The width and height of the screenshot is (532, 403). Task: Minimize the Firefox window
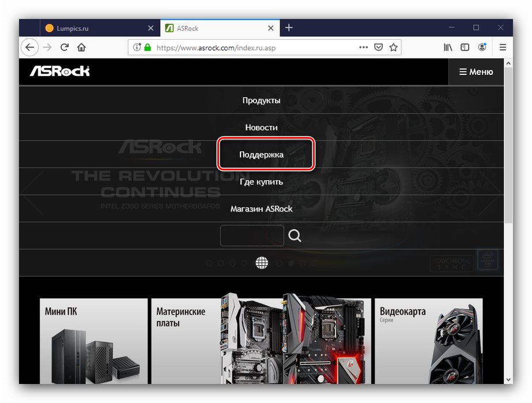point(451,28)
